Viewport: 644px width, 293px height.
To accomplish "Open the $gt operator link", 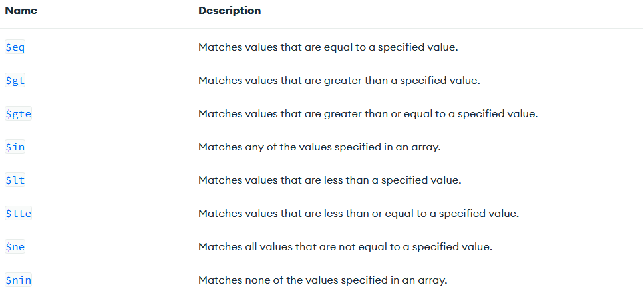I will [15, 81].
